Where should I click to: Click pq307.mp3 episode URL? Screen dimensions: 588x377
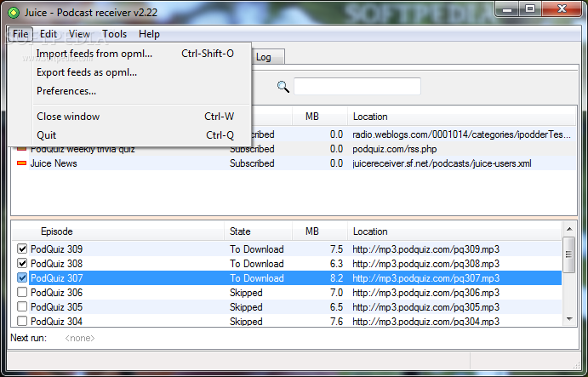click(x=426, y=278)
